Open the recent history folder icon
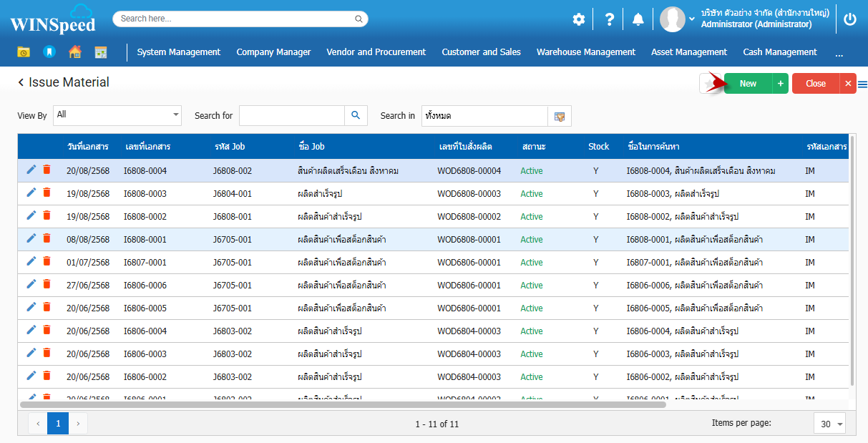This screenshot has width=868, height=443. [24, 52]
